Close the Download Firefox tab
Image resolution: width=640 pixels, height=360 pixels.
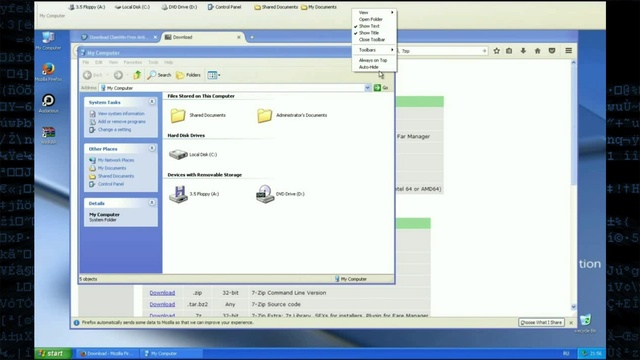[239, 37]
